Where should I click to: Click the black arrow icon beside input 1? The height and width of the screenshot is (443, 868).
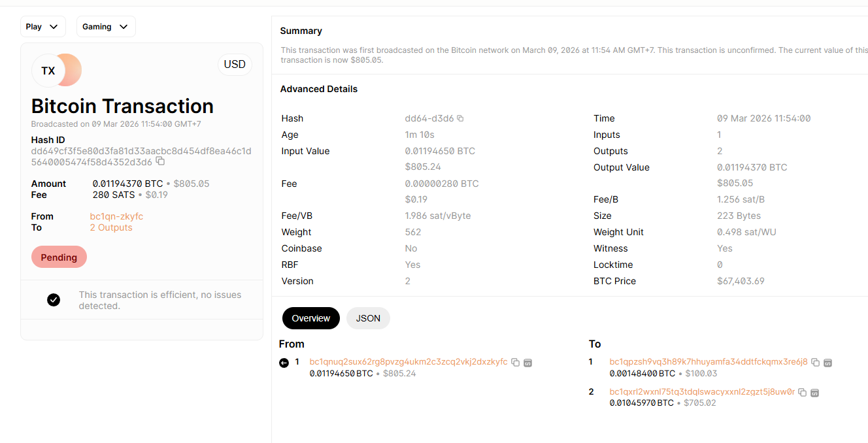[x=284, y=363]
